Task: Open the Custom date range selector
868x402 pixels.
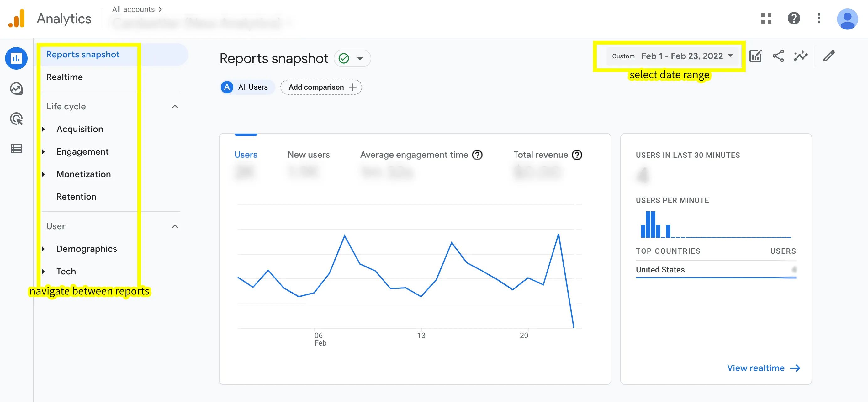Action: [x=670, y=56]
